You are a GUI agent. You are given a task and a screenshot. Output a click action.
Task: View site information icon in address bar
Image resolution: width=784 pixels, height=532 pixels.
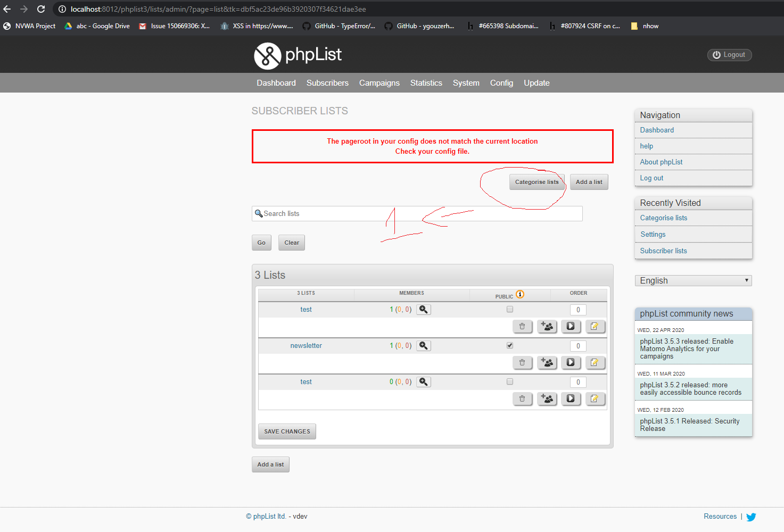tap(62, 9)
